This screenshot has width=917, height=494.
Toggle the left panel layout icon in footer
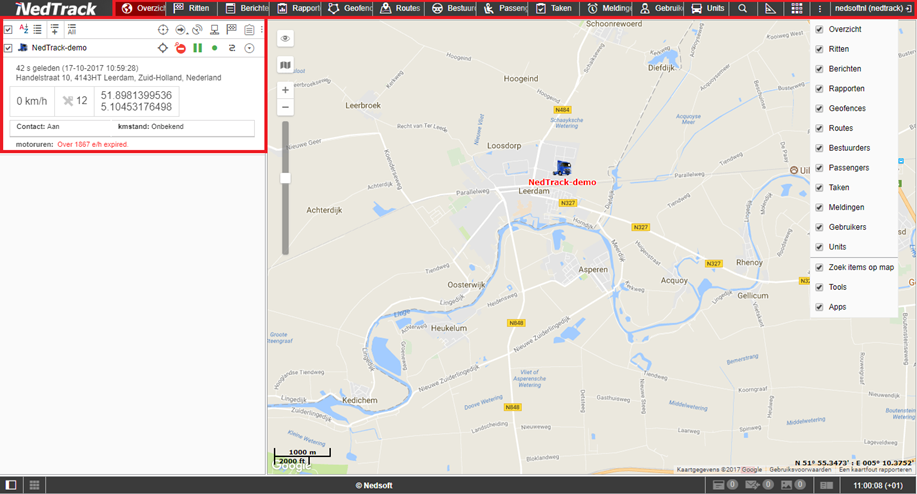coord(11,485)
